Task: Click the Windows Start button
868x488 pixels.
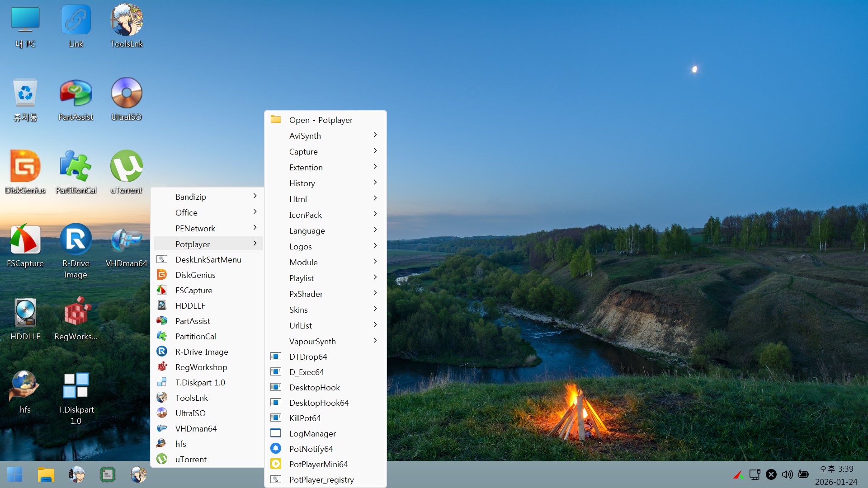Action: point(14,474)
